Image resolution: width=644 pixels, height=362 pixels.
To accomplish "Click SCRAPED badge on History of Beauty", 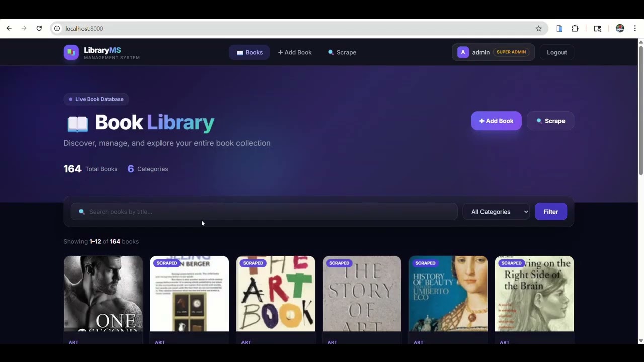I will (425, 263).
